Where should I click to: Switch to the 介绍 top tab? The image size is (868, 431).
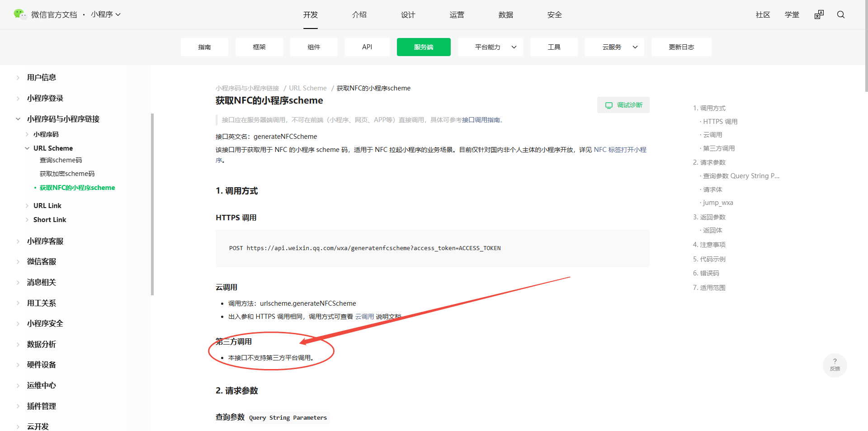point(359,15)
